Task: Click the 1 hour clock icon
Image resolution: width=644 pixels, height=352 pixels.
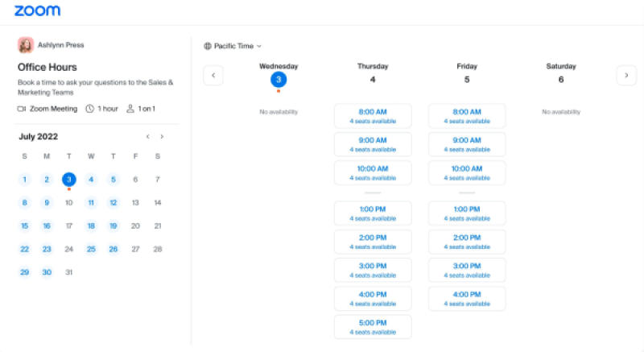Action: (90, 108)
